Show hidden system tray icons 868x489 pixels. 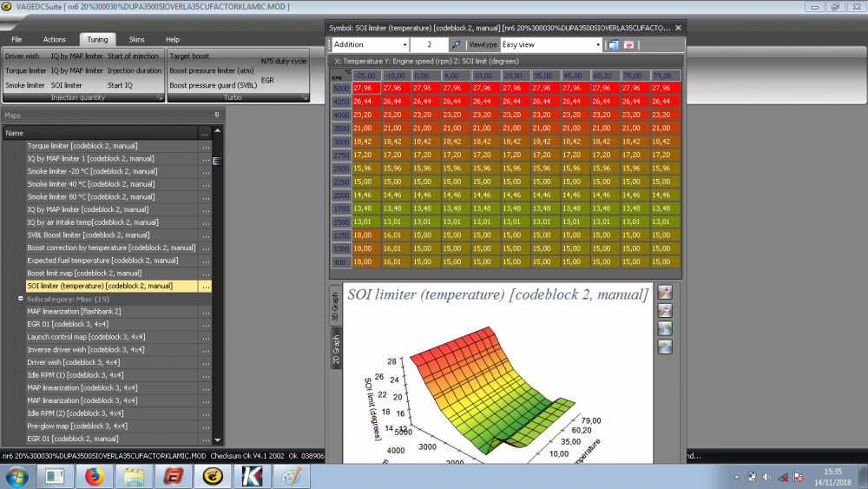(736, 478)
